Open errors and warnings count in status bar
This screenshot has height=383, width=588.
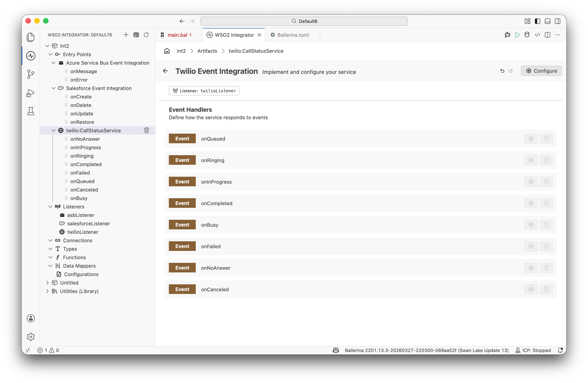tap(48, 350)
